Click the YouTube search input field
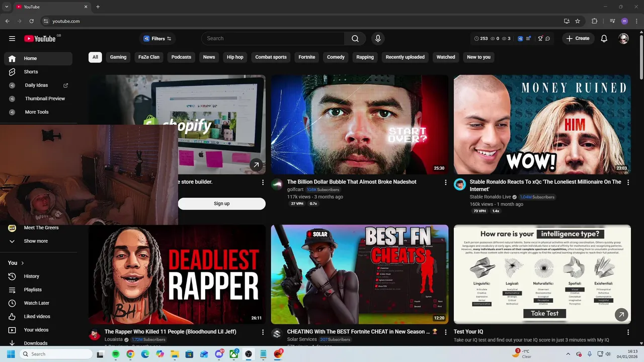The height and width of the screenshot is (362, 644). 273,39
